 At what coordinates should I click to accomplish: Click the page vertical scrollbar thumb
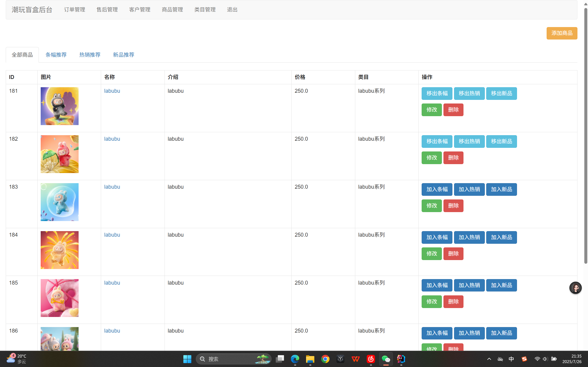pyautogui.click(x=585, y=136)
